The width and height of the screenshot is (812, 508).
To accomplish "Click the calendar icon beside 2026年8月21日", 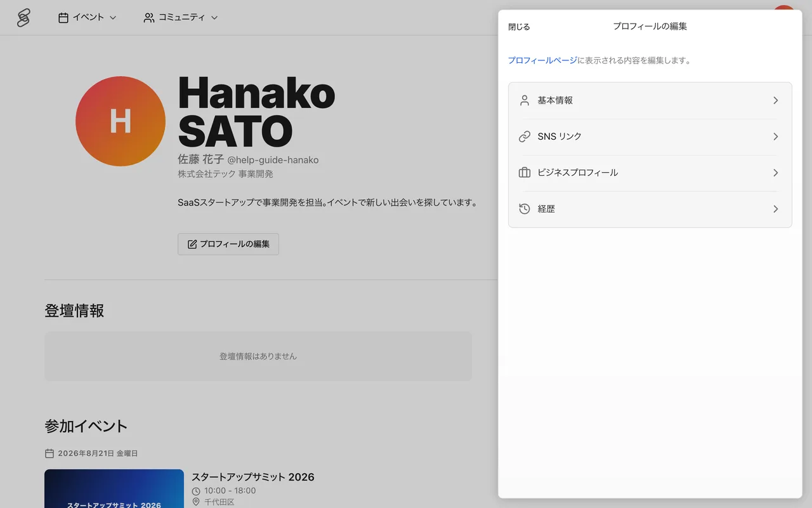I will (49, 453).
